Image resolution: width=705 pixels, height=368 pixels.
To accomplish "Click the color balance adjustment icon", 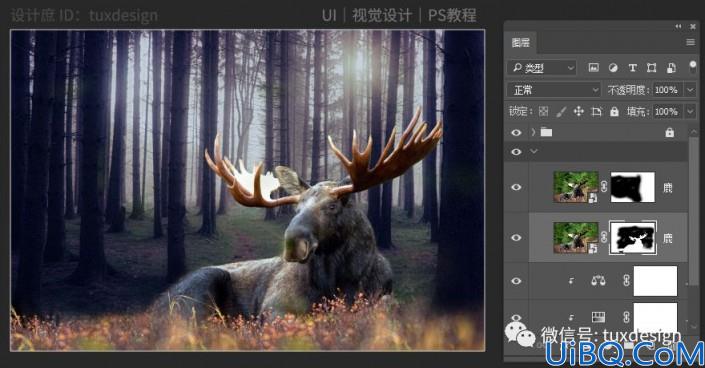I will click(598, 281).
